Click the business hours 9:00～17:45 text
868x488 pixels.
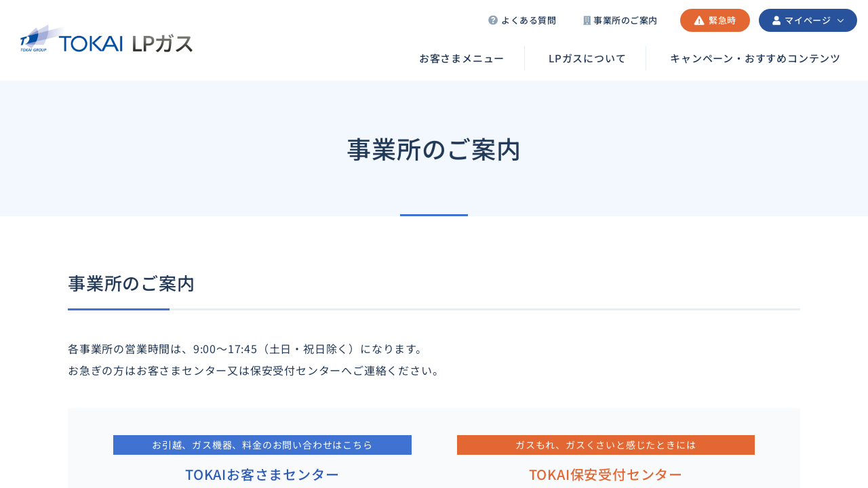point(245,349)
